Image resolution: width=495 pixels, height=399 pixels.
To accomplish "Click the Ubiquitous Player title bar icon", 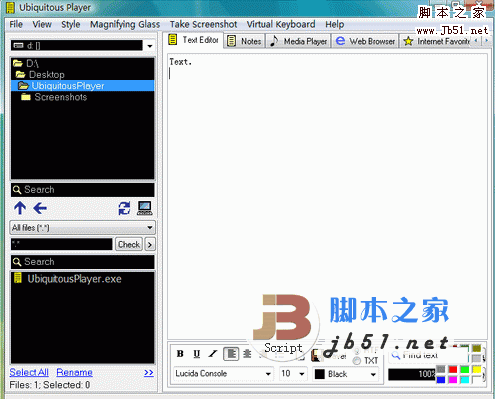I will tap(11, 8).
